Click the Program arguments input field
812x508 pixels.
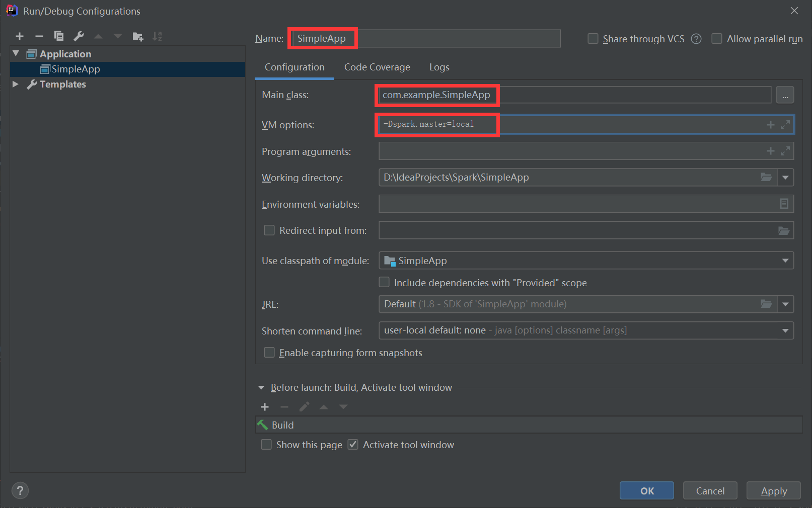pyautogui.click(x=554, y=150)
